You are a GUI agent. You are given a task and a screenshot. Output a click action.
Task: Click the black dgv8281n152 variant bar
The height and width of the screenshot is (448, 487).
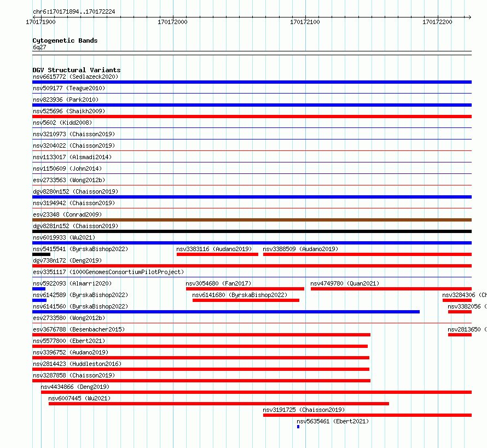click(252, 231)
